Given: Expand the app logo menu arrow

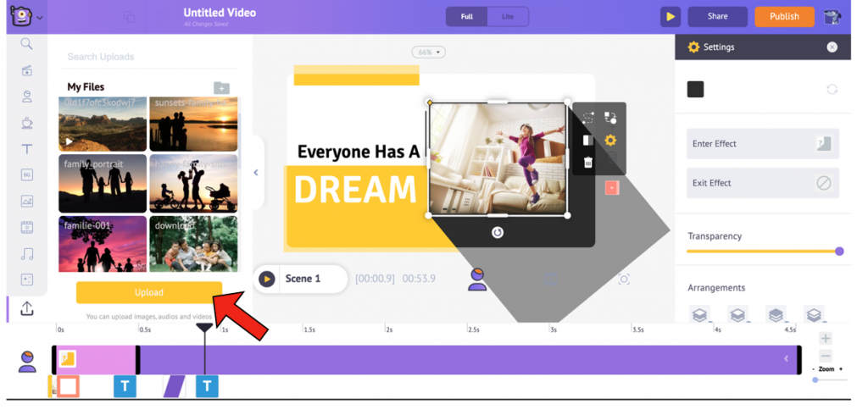Looking at the screenshot, I should pyautogui.click(x=40, y=18).
